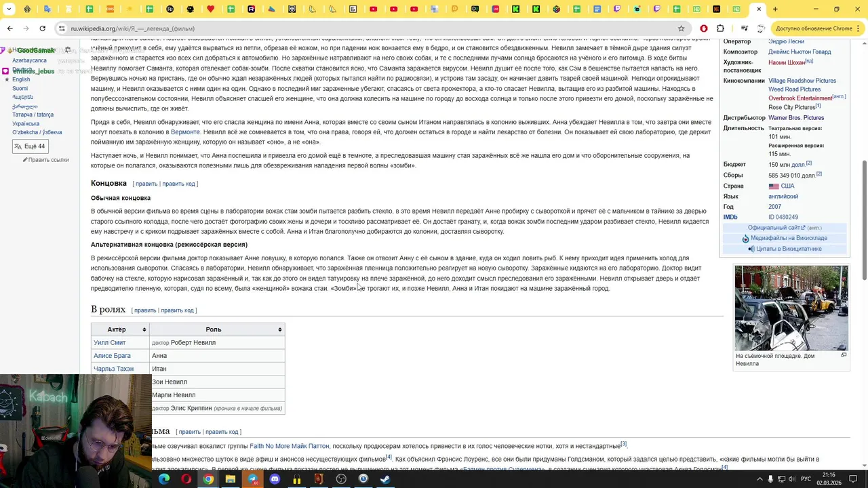The width and height of the screenshot is (868, 488).
Task: Open the Chrome profile avatar
Action: point(761,28)
